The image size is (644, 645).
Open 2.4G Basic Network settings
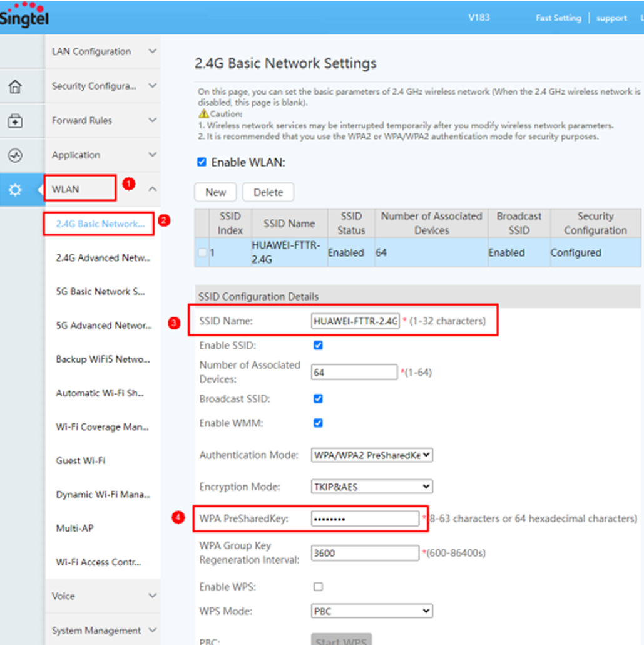pos(100,224)
